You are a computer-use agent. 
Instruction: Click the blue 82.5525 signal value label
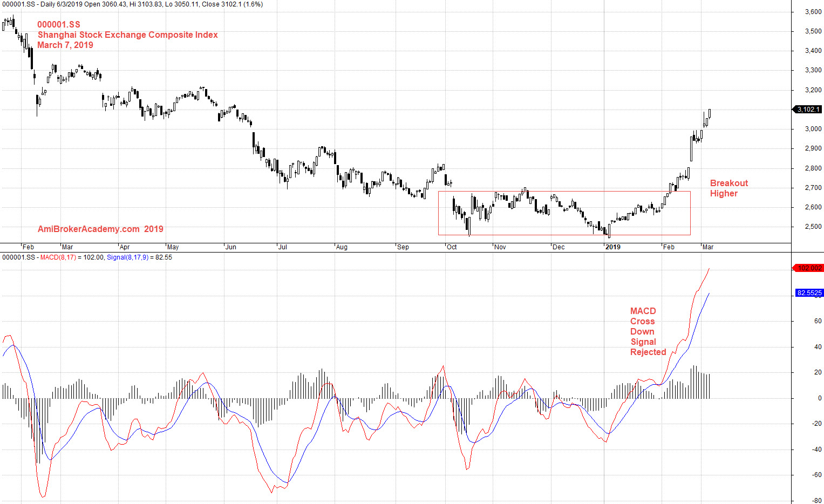tap(809, 293)
